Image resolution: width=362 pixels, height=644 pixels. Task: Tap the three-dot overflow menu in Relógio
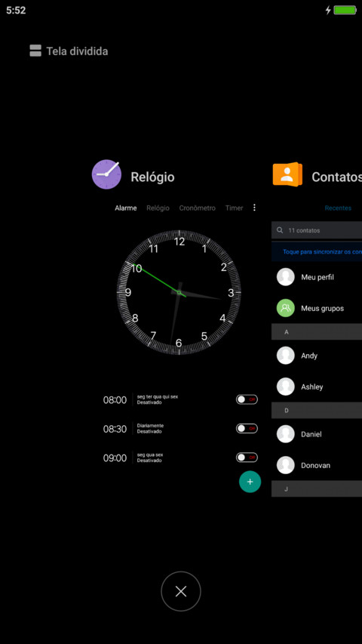click(x=254, y=208)
